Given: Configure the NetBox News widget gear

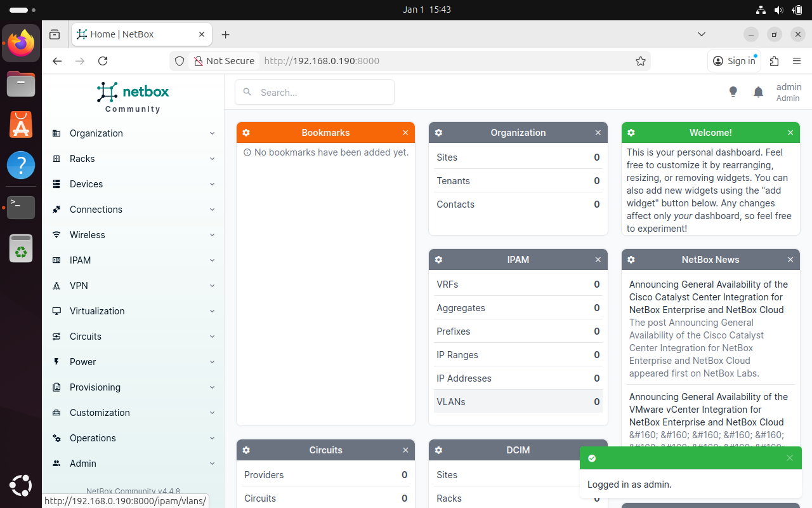Looking at the screenshot, I should click(631, 260).
